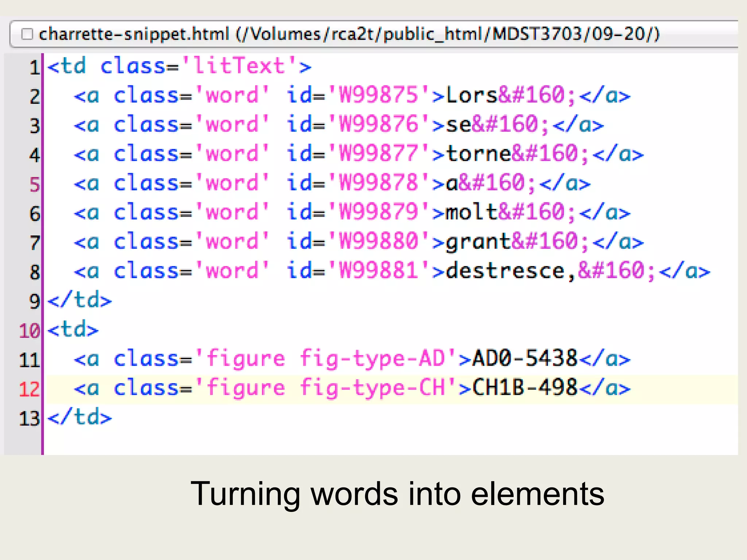
Task: Click the closing </td> tag on line 9
Action: pyautogui.click(x=80, y=300)
